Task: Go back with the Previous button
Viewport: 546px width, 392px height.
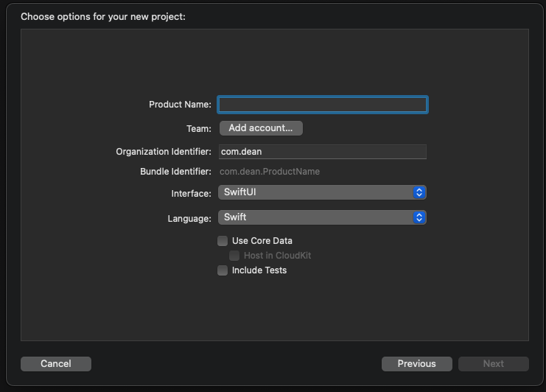Action: [416, 363]
